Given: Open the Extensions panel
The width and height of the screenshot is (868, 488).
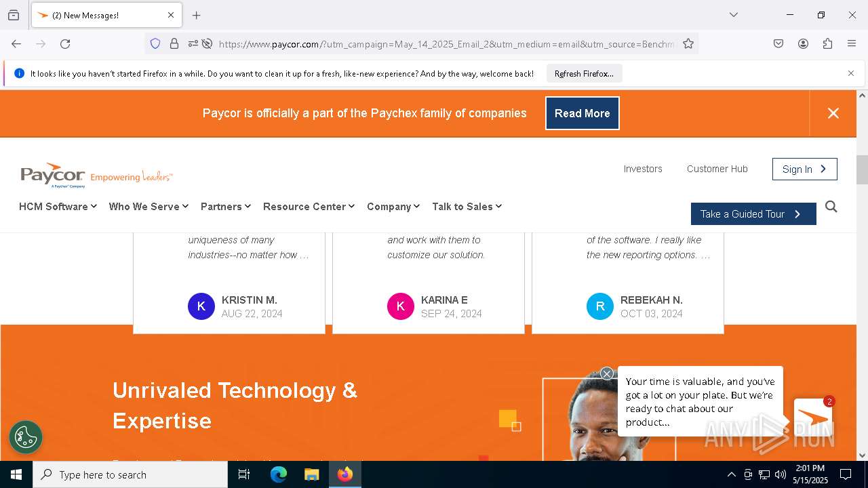Looking at the screenshot, I should click(827, 43).
